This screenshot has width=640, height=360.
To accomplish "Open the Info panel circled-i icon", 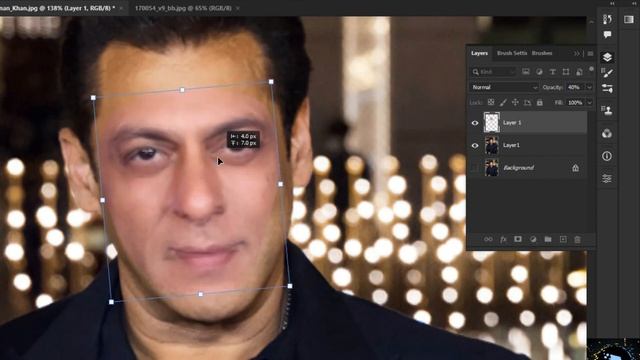I will (607, 156).
